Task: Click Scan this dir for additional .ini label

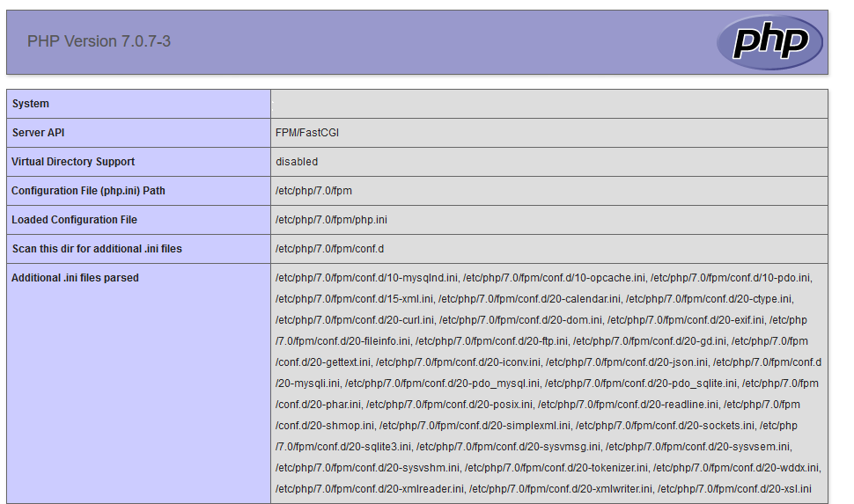Action: click(x=97, y=249)
